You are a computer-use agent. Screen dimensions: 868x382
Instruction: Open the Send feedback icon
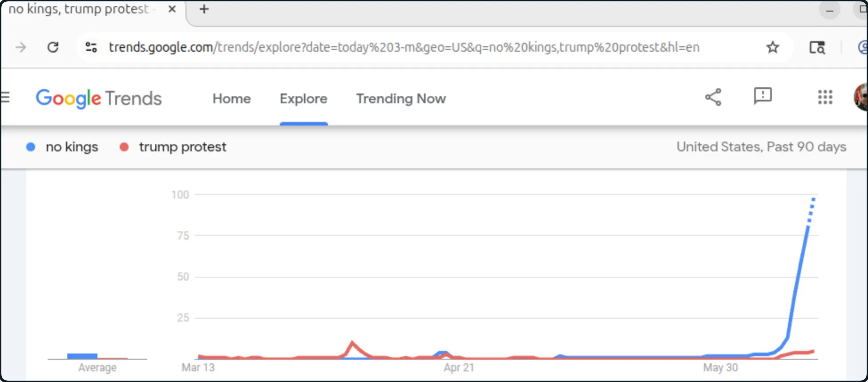coord(763,96)
